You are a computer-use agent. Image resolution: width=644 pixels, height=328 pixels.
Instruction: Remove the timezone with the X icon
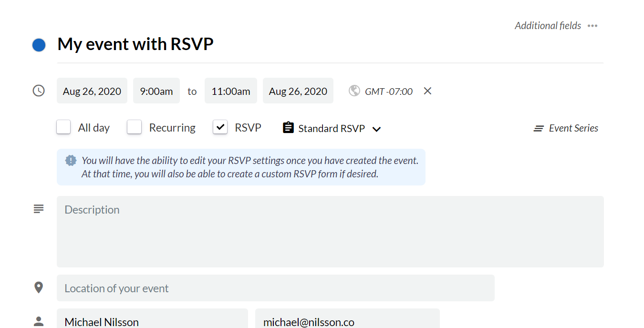point(427,91)
